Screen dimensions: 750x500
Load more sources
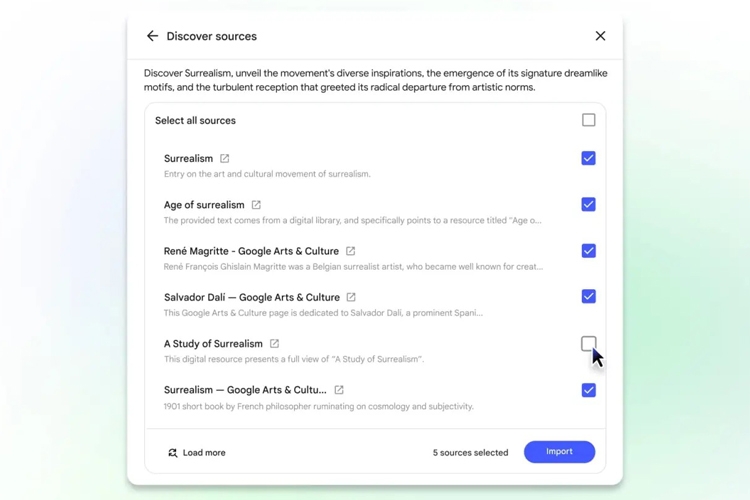click(x=197, y=453)
